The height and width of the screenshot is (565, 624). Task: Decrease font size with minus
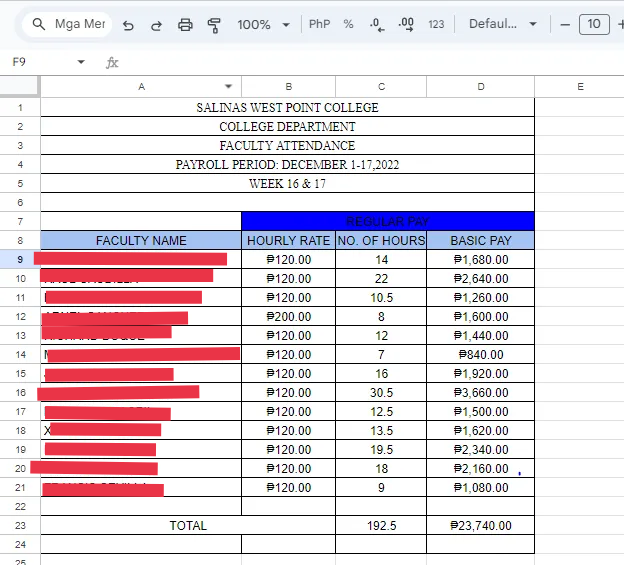565,25
